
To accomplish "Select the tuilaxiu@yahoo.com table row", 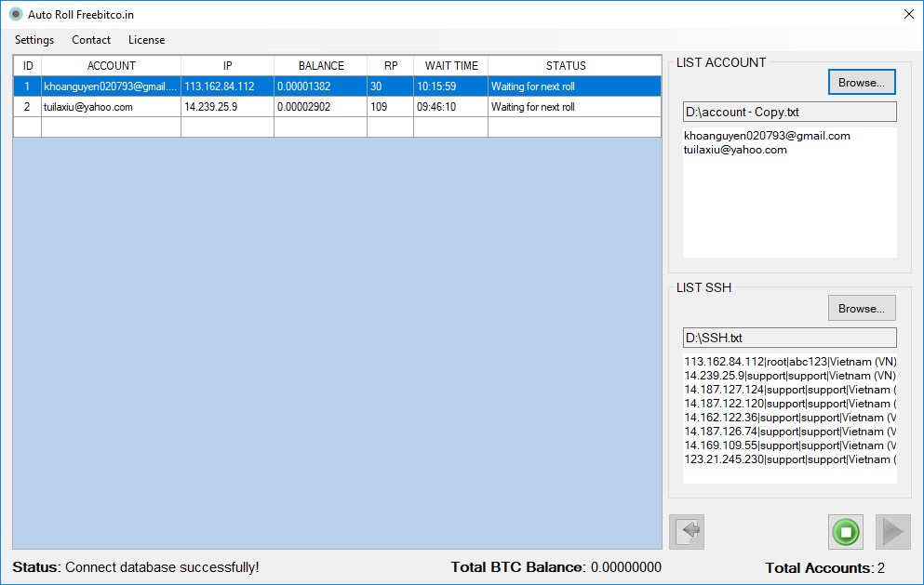I will (x=337, y=107).
